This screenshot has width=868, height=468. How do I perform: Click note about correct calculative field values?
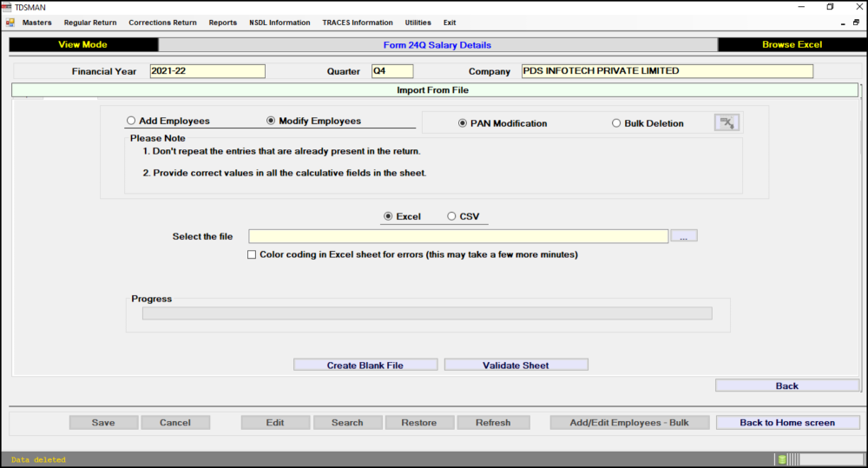coord(285,173)
